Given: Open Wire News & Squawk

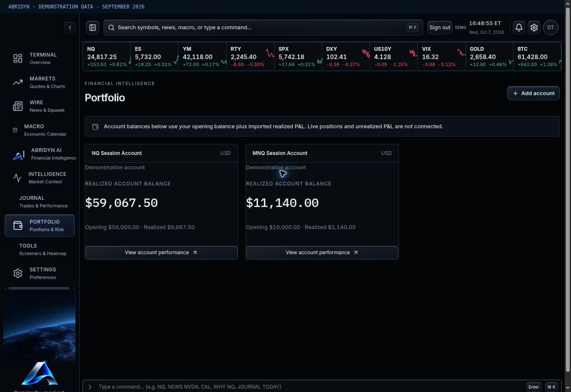Looking at the screenshot, I should tap(39, 106).
